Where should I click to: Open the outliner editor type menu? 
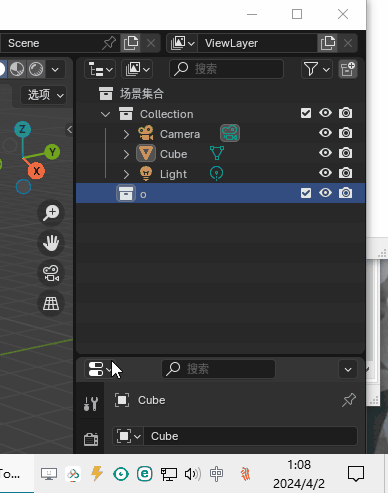click(100, 69)
